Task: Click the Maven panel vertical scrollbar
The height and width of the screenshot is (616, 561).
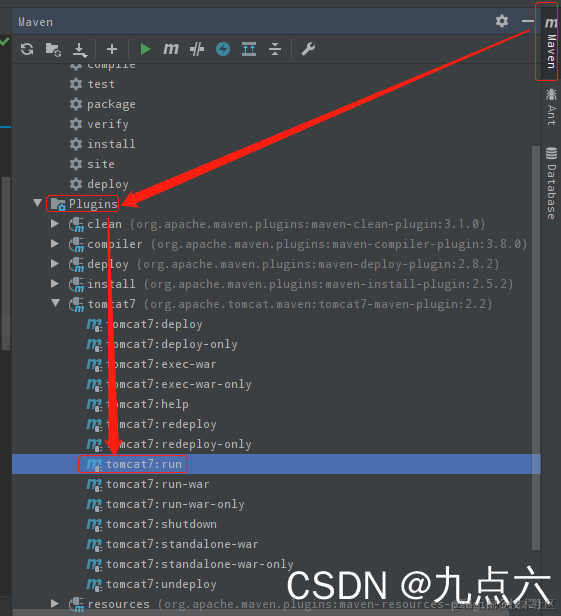Action: [x=536, y=348]
